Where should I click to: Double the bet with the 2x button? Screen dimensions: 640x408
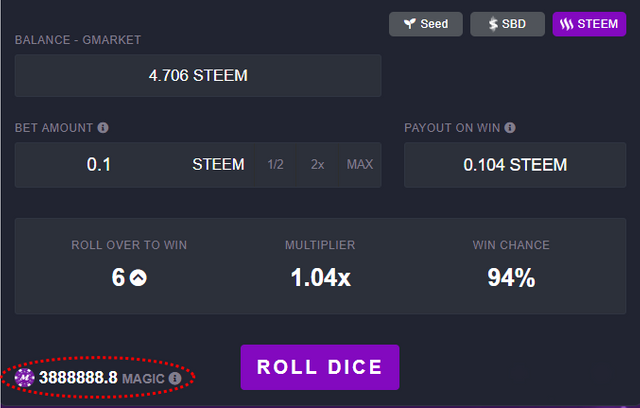point(317,165)
